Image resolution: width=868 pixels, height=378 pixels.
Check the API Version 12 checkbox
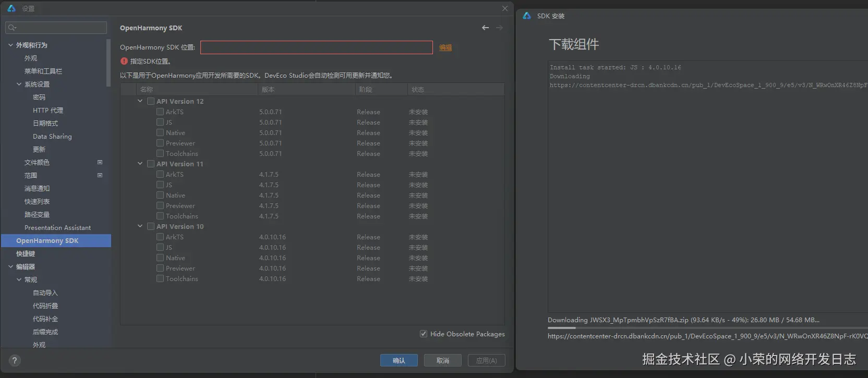click(150, 101)
